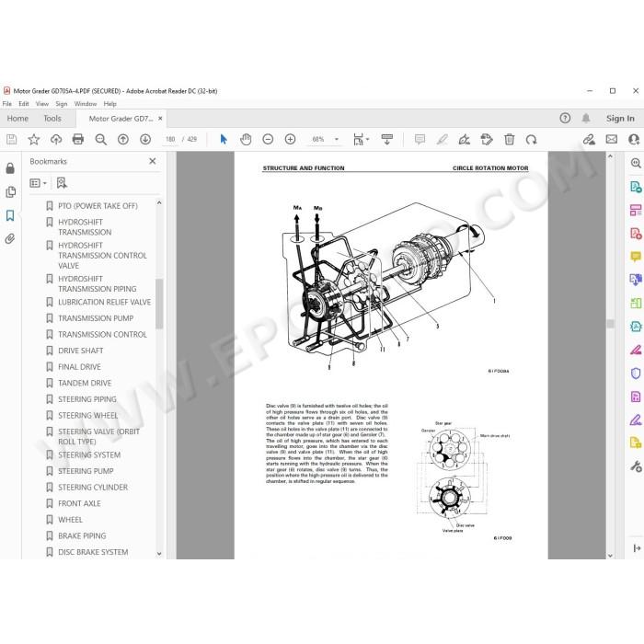Share a link to the file

coord(589,140)
